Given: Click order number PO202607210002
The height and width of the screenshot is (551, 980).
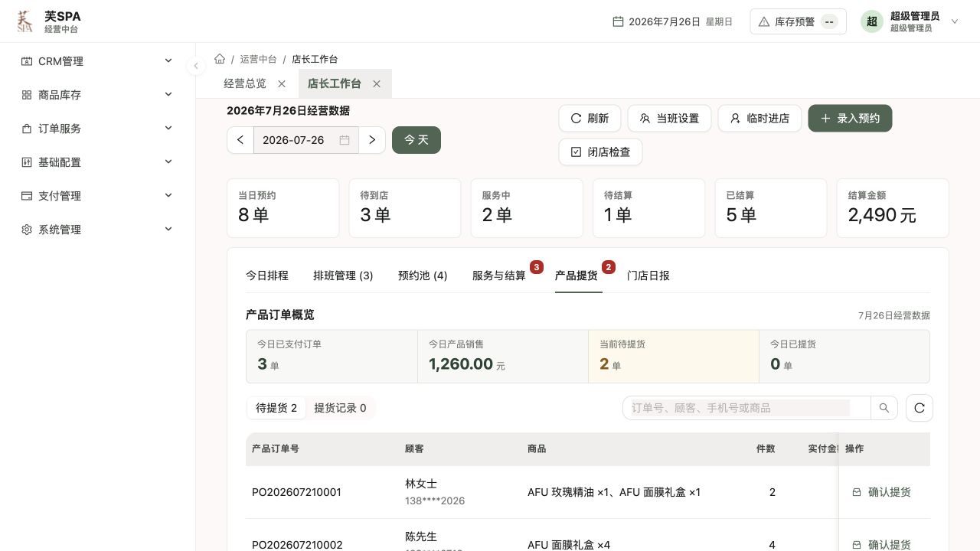Looking at the screenshot, I should (x=297, y=545).
